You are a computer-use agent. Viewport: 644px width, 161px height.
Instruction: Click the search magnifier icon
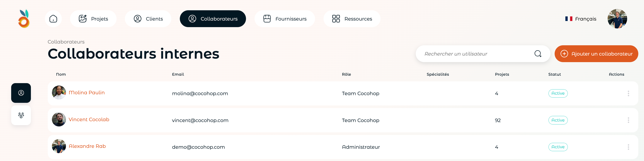(x=538, y=54)
